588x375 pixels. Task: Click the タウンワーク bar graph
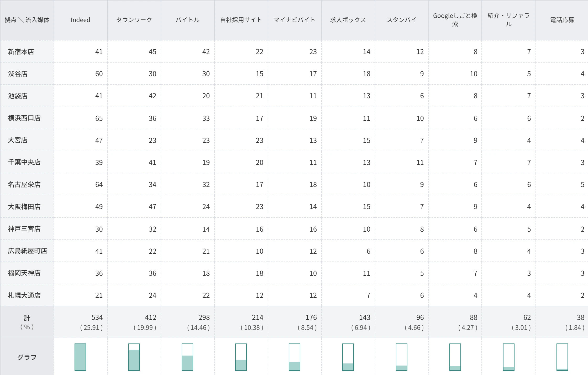(134, 357)
